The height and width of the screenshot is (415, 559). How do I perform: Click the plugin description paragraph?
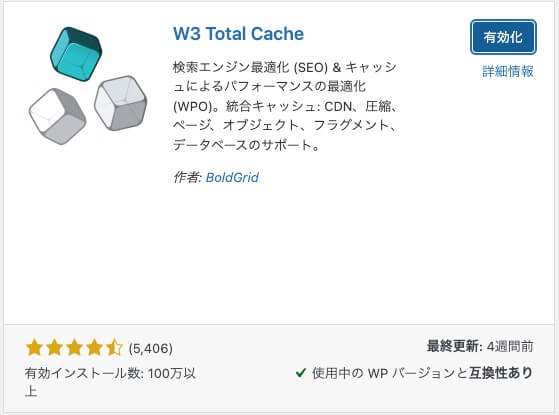(285, 106)
